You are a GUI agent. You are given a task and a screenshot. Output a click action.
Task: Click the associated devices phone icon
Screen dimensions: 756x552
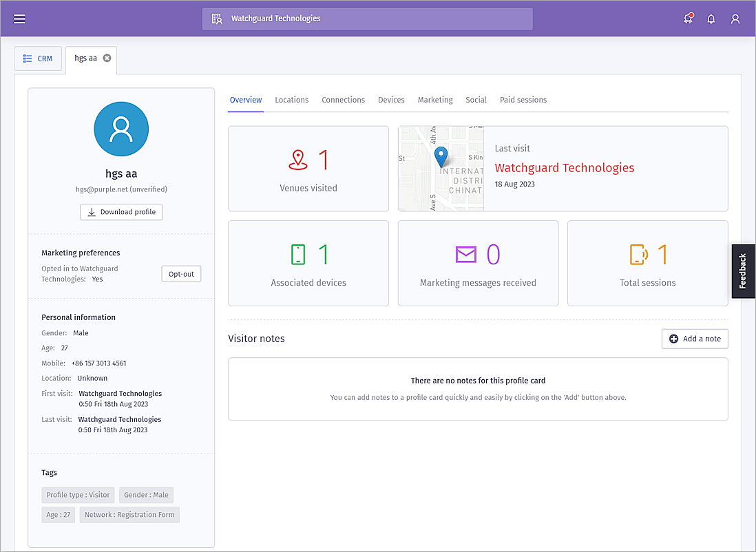click(x=298, y=255)
